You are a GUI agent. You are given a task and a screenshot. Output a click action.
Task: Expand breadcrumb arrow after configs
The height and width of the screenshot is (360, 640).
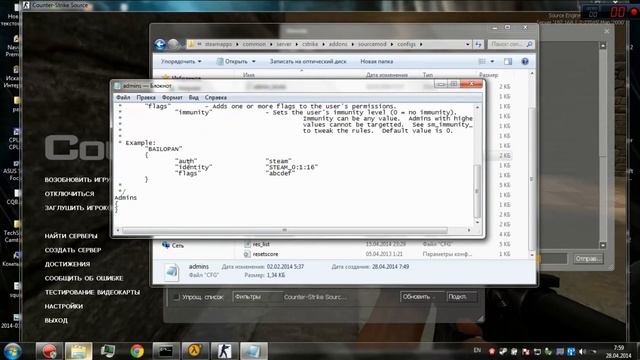(x=421, y=44)
